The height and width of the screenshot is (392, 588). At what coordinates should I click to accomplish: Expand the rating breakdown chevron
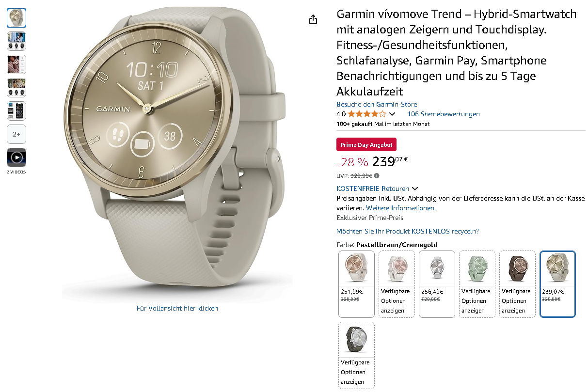point(392,114)
